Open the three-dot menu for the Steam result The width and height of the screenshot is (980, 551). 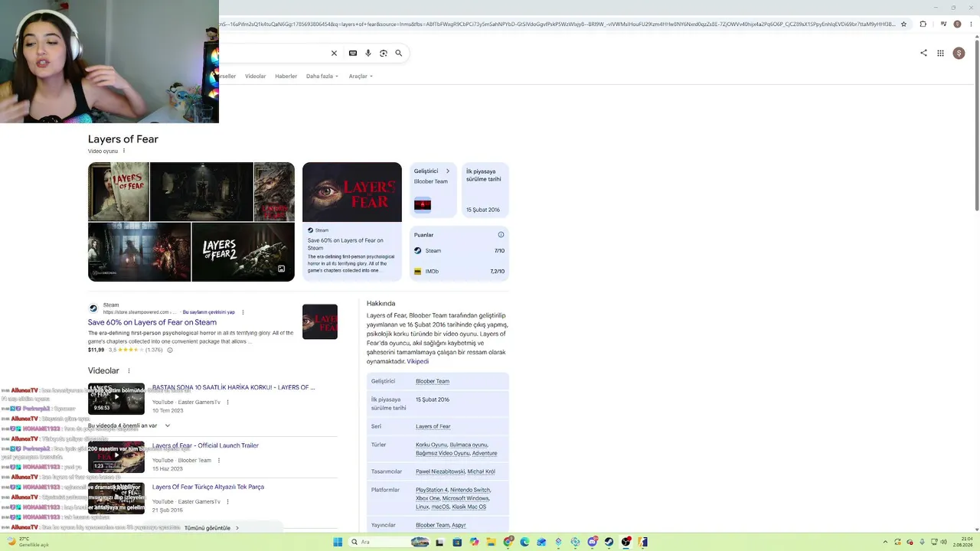click(243, 312)
